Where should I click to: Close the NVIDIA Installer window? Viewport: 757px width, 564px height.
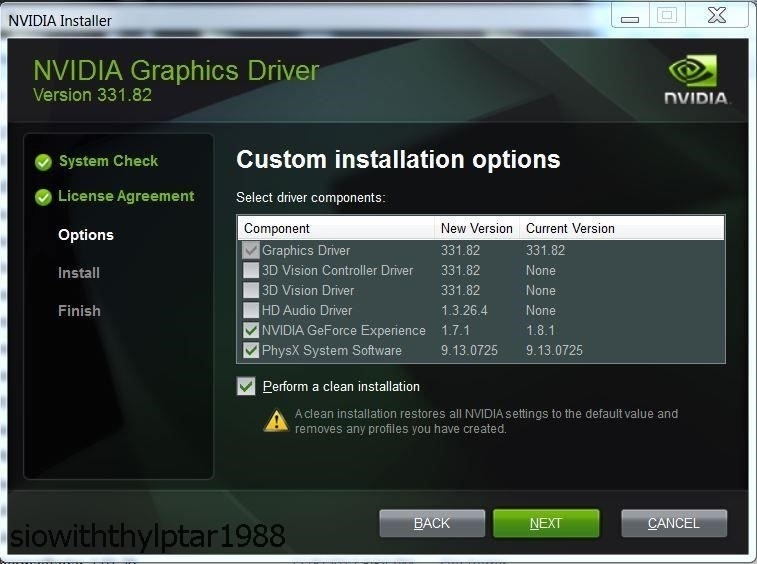coord(717,15)
